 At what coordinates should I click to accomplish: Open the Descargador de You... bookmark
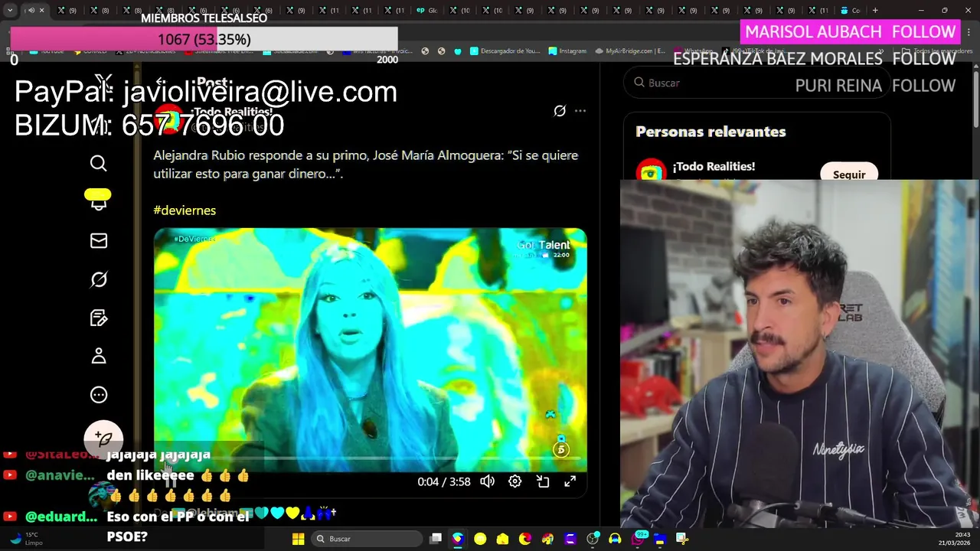[x=505, y=51]
